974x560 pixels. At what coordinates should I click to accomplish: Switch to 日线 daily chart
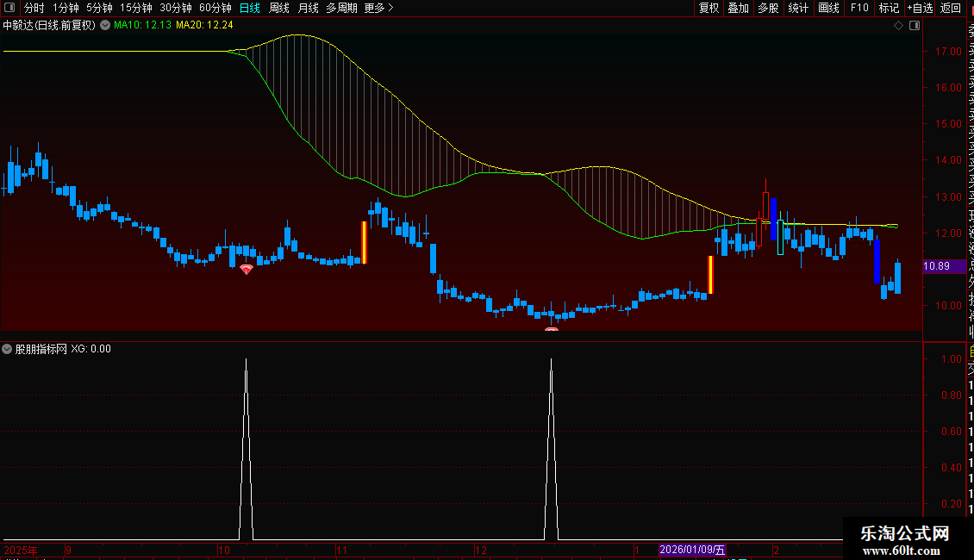tap(250, 8)
